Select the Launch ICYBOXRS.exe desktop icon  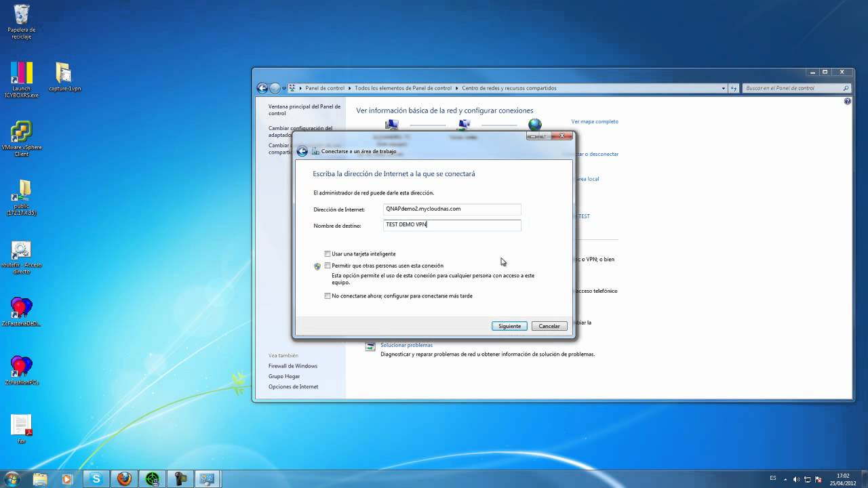point(21,80)
